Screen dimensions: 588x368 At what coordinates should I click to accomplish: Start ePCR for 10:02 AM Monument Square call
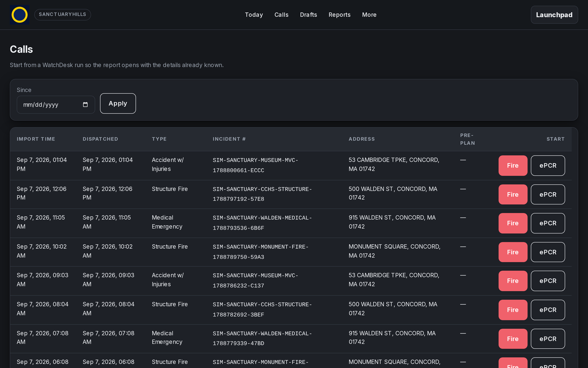click(548, 252)
